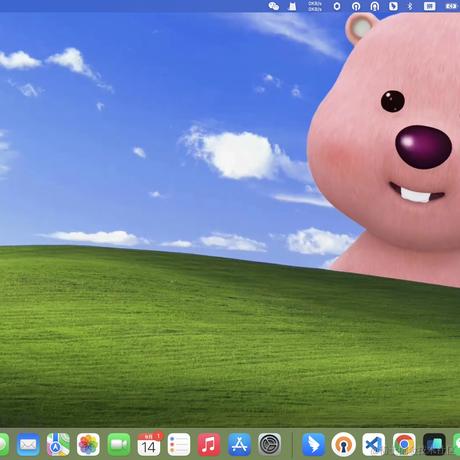460x460 pixels.
Task: Click the hexagon icon in menu bar
Action: click(x=337, y=6)
